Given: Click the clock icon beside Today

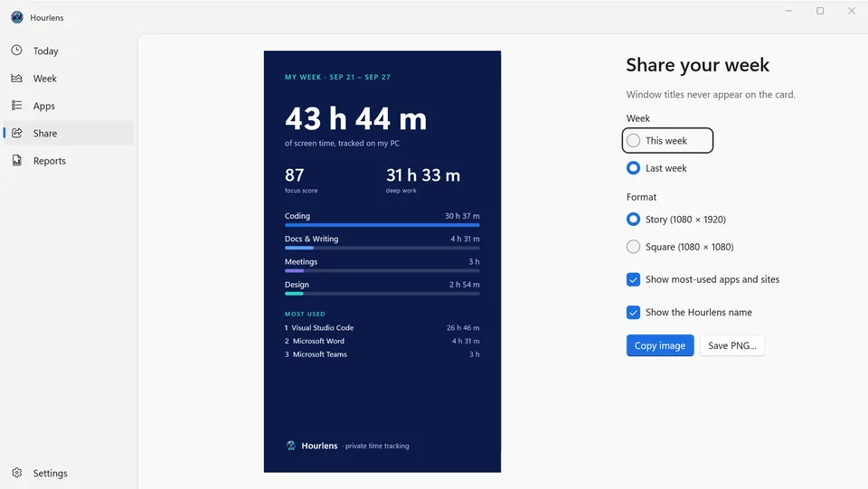Looking at the screenshot, I should pos(17,51).
